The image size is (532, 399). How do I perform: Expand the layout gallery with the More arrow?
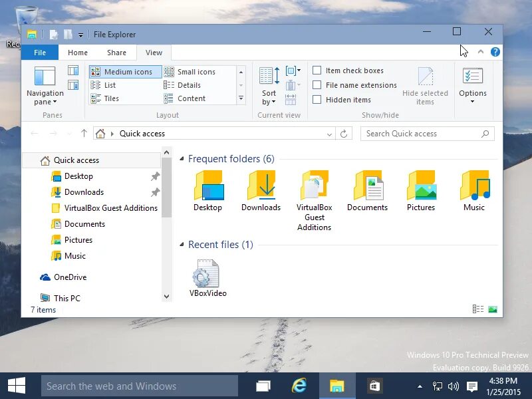tap(241, 98)
